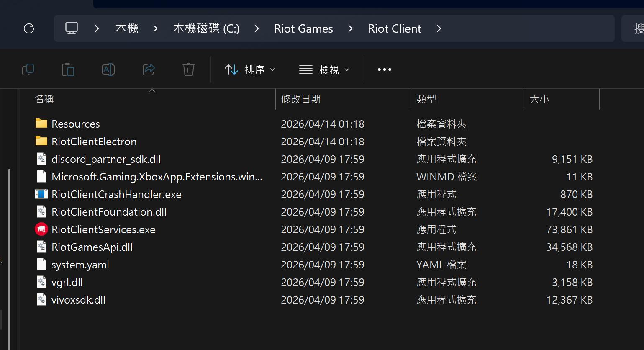This screenshot has width=644, height=350.
Task: Click the Copy toolbar icon
Action: coord(28,69)
